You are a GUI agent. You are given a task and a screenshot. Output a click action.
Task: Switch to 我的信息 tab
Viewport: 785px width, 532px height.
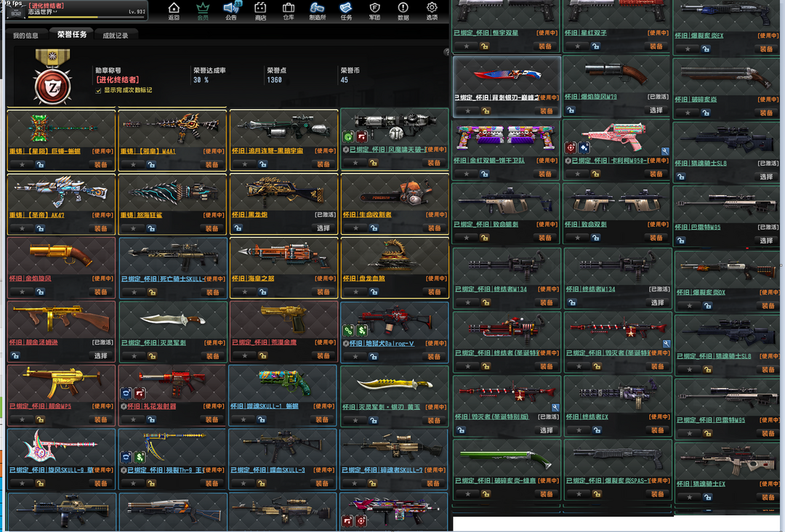25,35
